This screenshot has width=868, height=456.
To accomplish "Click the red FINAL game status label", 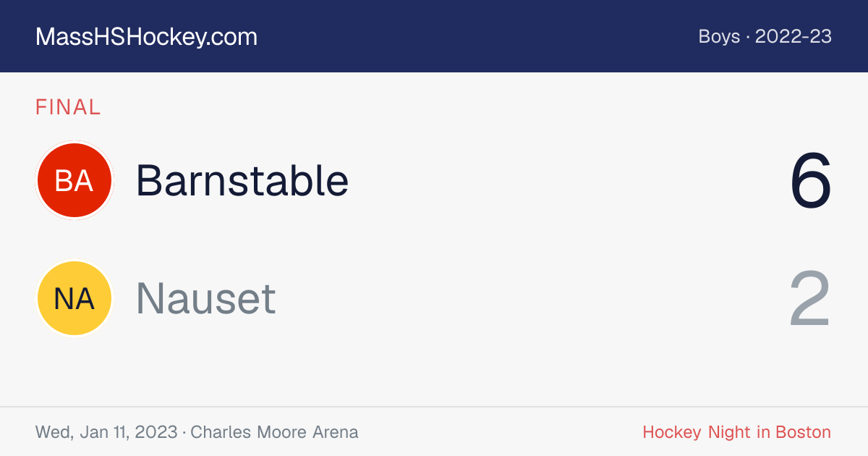I will (x=68, y=107).
